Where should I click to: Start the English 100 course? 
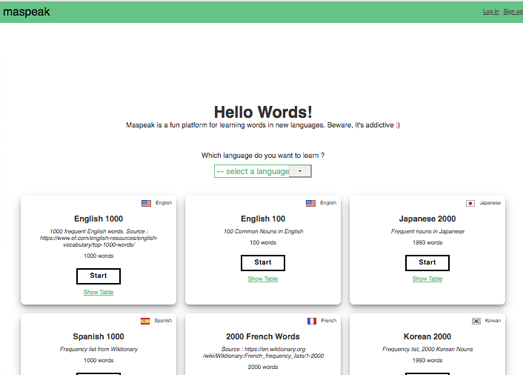tap(263, 263)
